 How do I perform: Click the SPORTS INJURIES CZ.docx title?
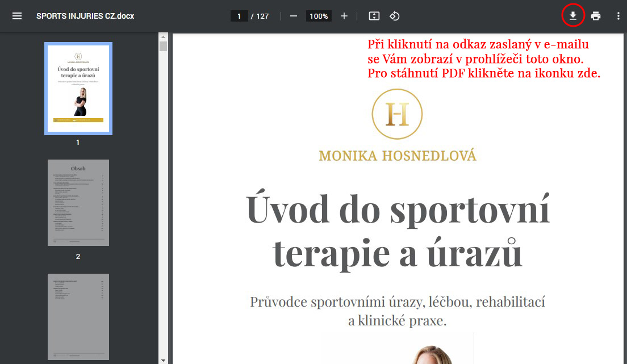[x=85, y=16]
